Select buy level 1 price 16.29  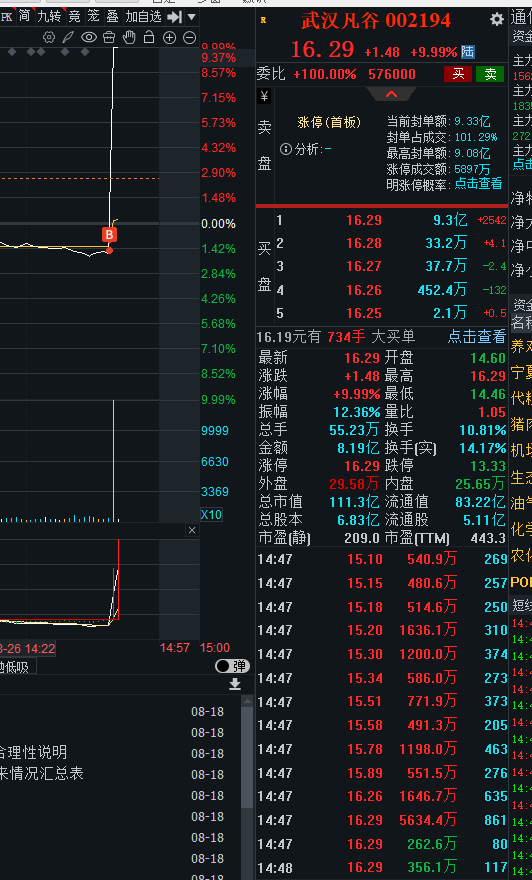[364, 221]
